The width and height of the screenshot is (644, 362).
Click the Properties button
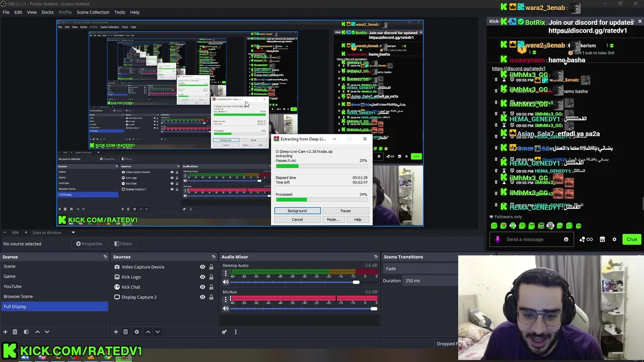(x=89, y=244)
